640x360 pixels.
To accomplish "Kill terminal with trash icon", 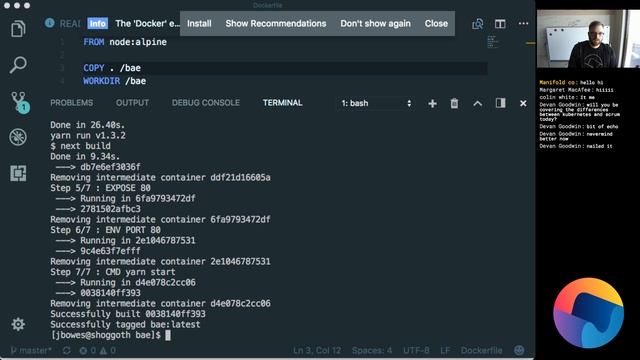I will [x=454, y=103].
